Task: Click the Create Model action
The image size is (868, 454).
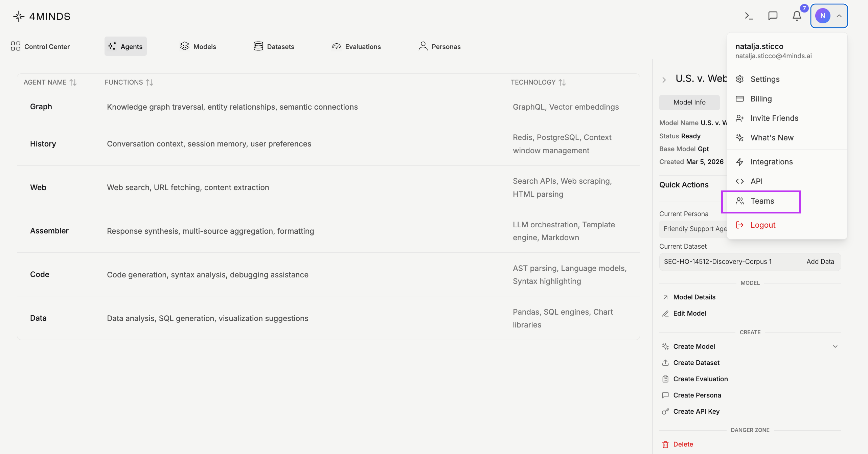Action: [x=694, y=346]
